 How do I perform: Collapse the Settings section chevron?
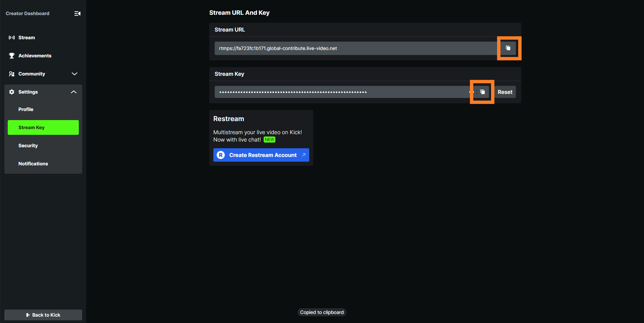pyautogui.click(x=74, y=92)
